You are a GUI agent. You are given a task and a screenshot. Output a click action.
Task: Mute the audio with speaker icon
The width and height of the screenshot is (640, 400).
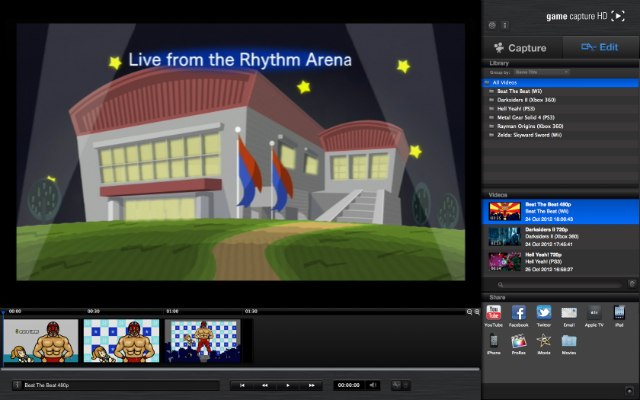click(373, 385)
